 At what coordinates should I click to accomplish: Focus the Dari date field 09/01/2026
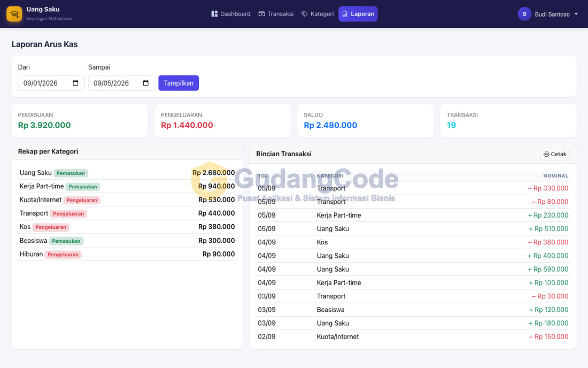tap(51, 83)
